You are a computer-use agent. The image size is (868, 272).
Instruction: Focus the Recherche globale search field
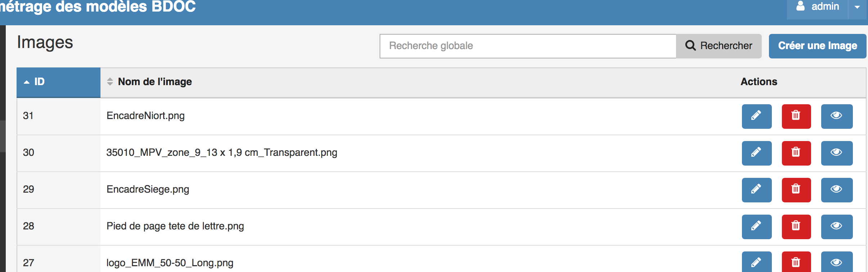tap(528, 46)
